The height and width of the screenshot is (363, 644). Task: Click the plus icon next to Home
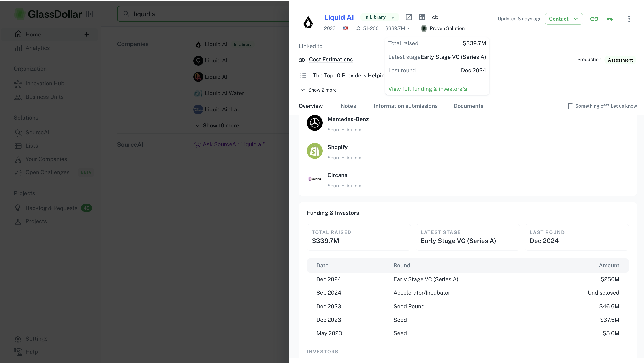click(87, 34)
